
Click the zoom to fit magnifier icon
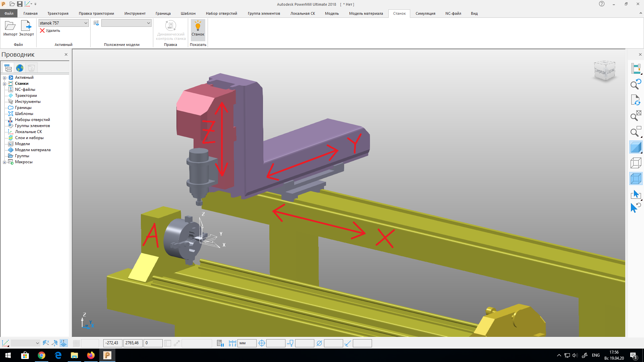pos(636,116)
